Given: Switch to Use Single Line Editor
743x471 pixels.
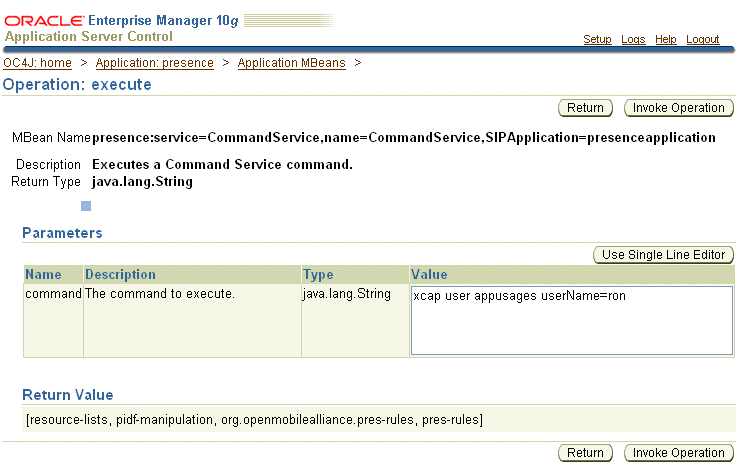Looking at the screenshot, I should pyautogui.click(x=663, y=255).
